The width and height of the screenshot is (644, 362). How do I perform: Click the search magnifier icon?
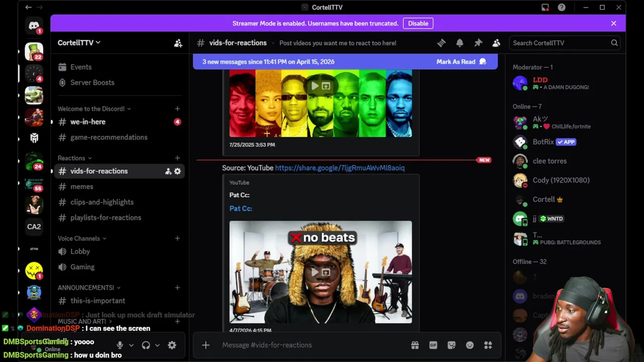614,43
